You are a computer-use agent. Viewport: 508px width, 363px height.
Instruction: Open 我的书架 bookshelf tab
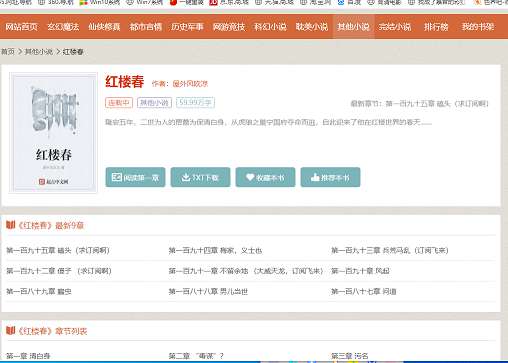tap(478, 27)
